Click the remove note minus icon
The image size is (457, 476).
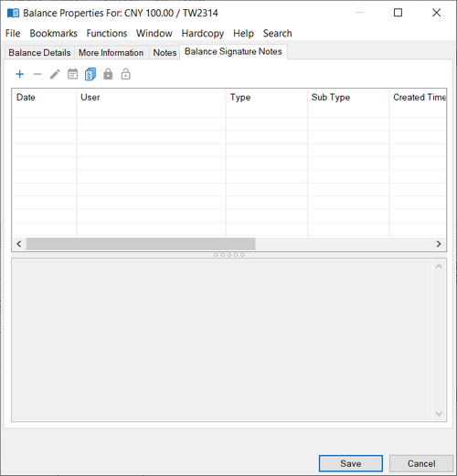[37, 74]
